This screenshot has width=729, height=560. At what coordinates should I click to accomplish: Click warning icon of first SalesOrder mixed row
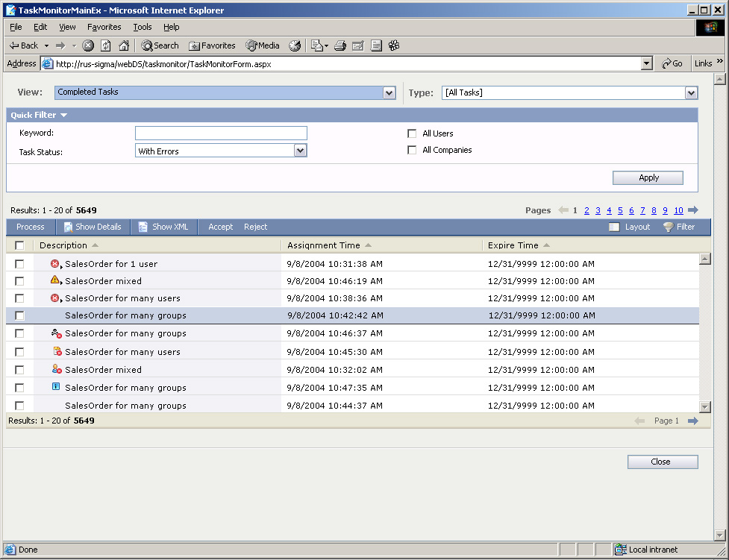click(x=55, y=280)
